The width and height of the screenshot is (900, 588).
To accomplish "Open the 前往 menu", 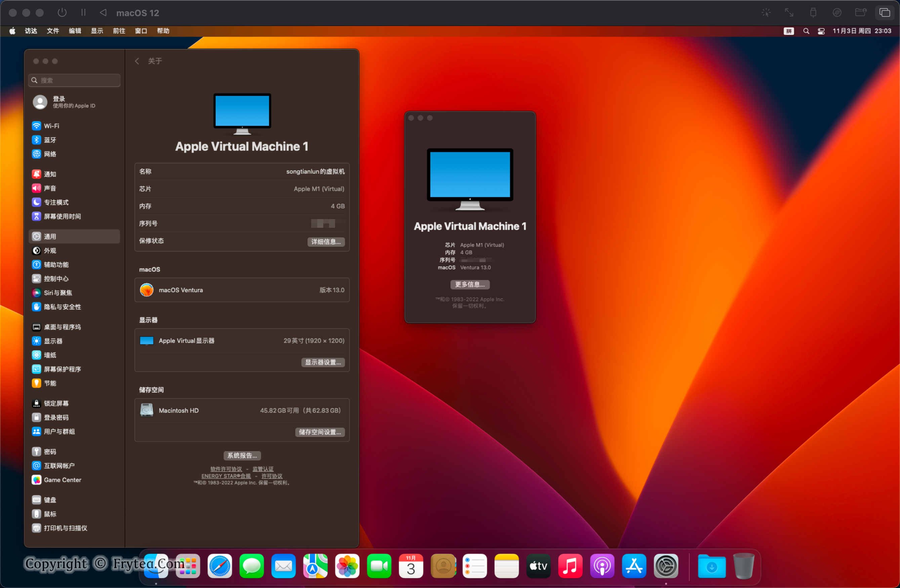I will 119,31.
